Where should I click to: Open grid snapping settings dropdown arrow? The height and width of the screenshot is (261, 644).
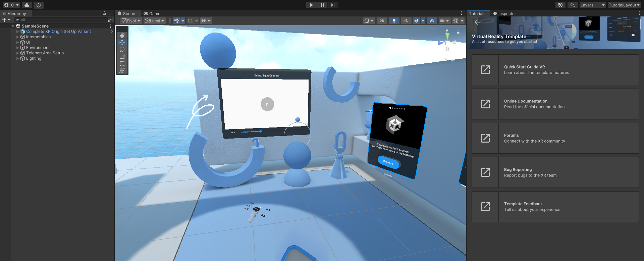183,21
